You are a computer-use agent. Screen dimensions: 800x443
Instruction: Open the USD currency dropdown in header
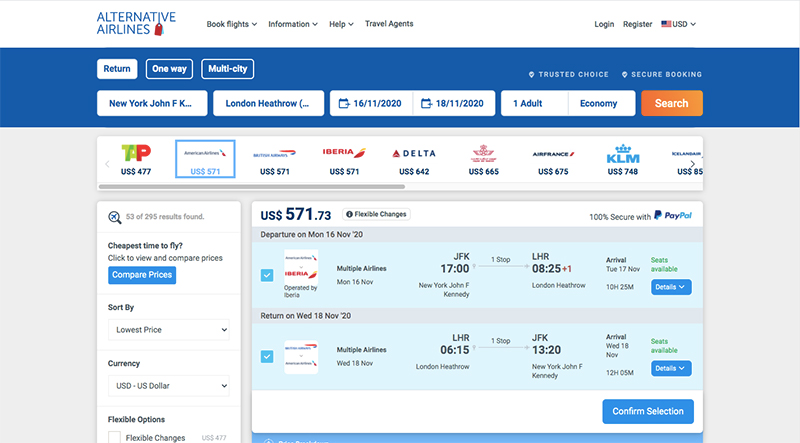coord(679,24)
